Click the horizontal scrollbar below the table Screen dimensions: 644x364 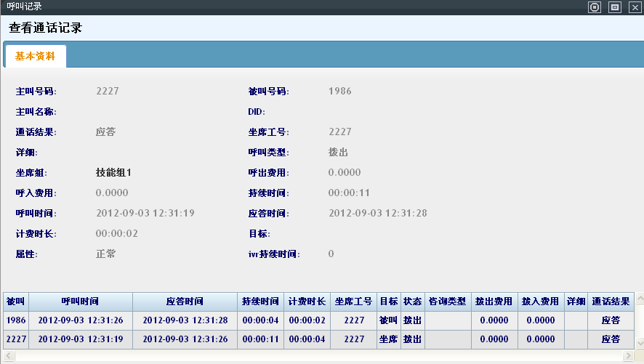[x=320, y=356]
